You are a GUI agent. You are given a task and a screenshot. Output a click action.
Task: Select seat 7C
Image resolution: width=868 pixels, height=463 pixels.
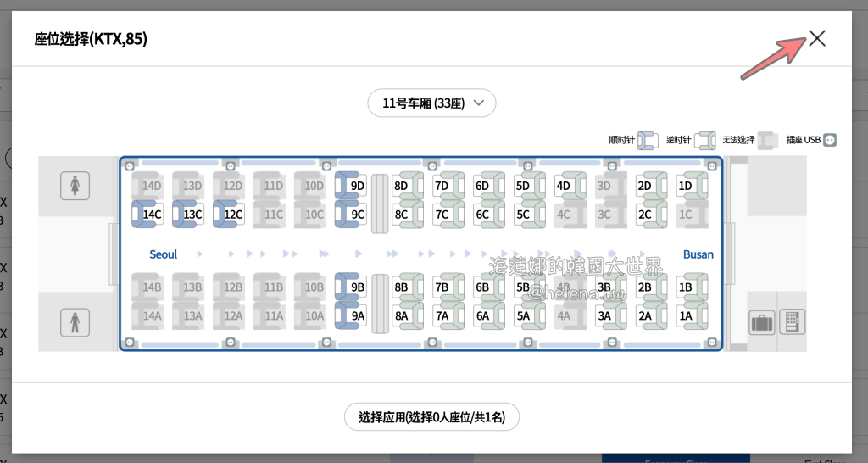[x=449, y=215]
